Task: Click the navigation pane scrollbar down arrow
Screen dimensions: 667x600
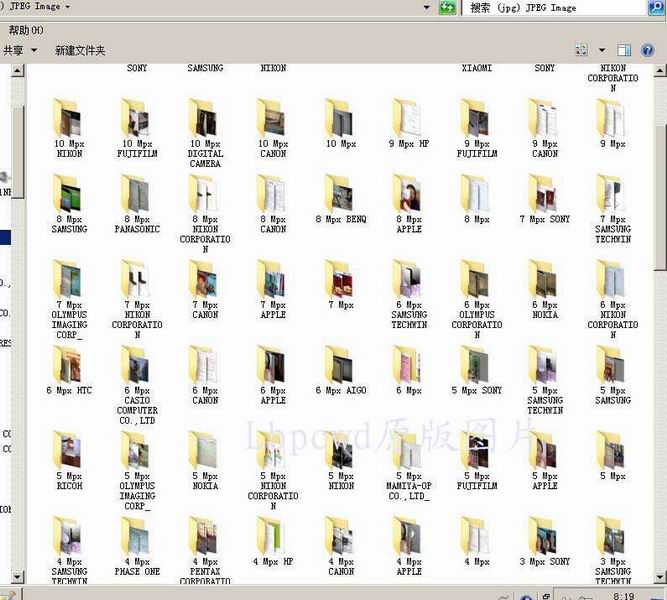Action: click(17, 577)
